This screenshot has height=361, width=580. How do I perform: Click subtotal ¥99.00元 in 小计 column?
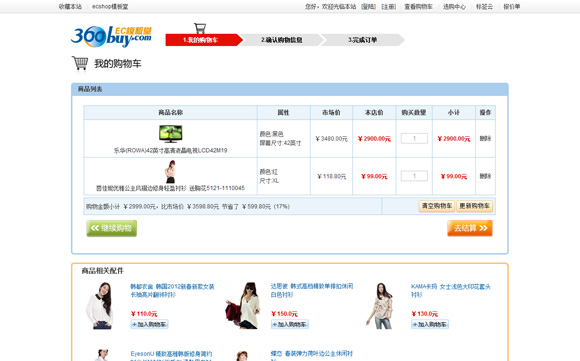pyautogui.click(x=454, y=176)
